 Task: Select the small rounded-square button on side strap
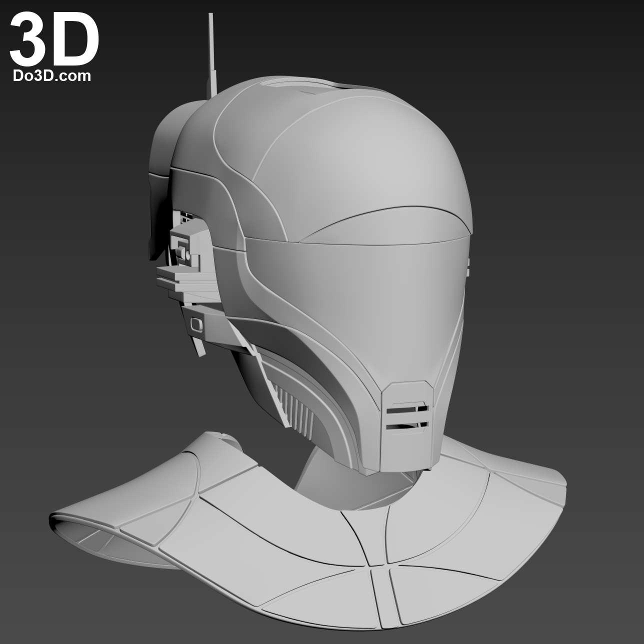point(196,324)
